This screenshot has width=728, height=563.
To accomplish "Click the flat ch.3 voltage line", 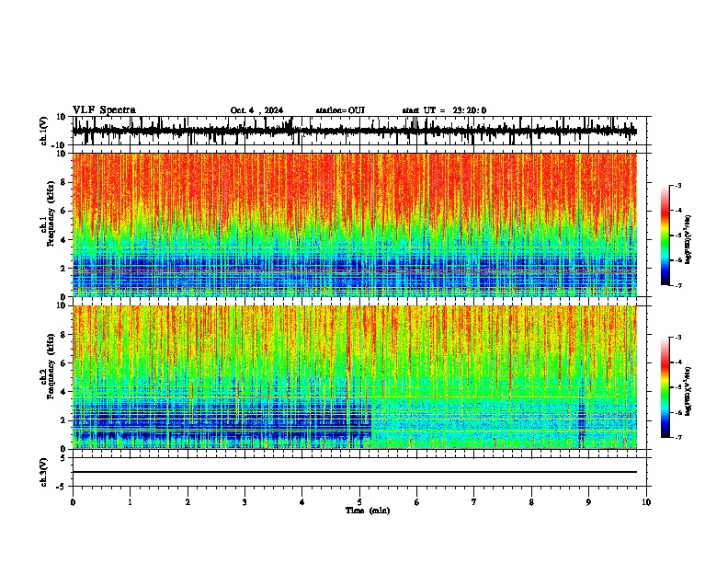I will [x=354, y=472].
